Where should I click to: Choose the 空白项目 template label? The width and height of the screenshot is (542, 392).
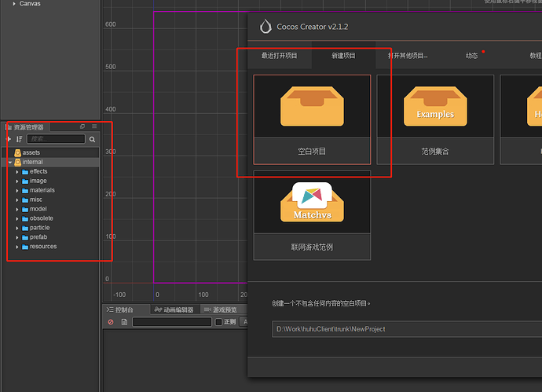(x=312, y=151)
